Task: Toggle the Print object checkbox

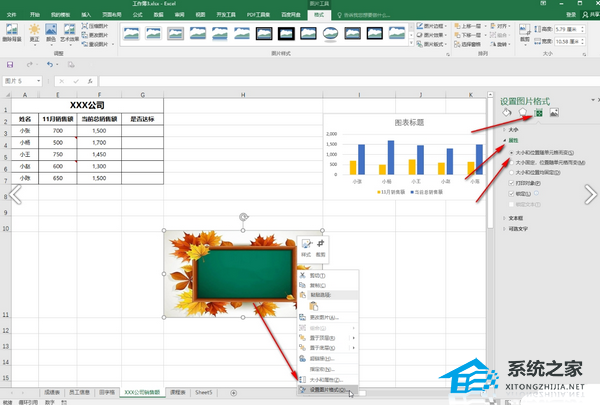Action: coord(512,184)
